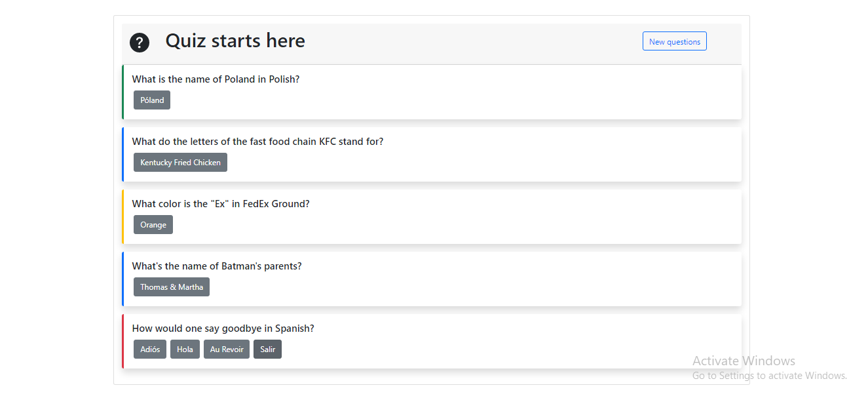The image size is (868, 398).
Task: Click the question mark icon in the header
Action: pos(140,43)
